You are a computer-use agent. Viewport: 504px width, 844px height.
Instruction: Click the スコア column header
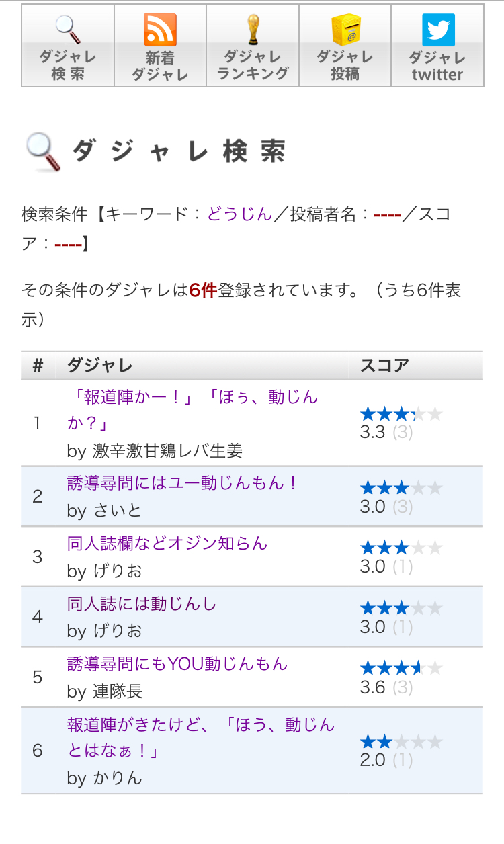point(384,366)
